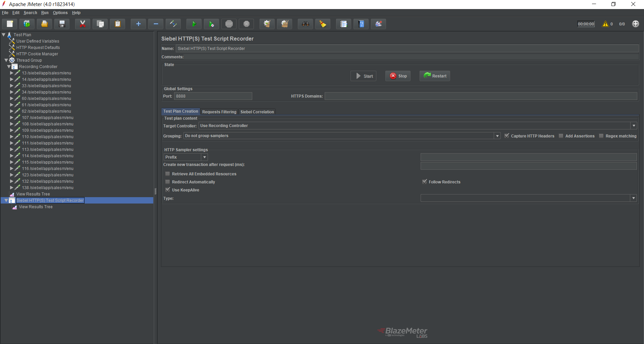Click the Restart recorder button
The image size is (644, 344).
(435, 76)
